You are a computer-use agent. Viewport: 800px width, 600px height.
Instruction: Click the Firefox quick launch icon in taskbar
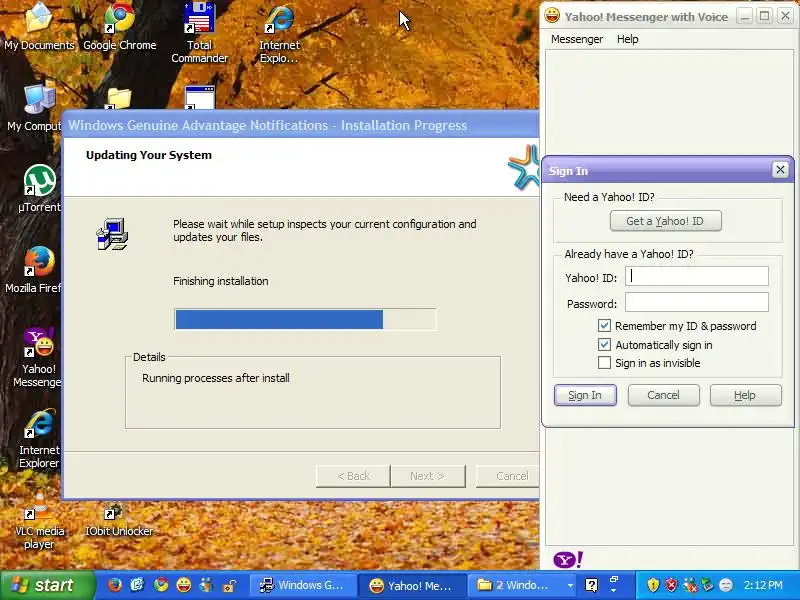click(115, 585)
